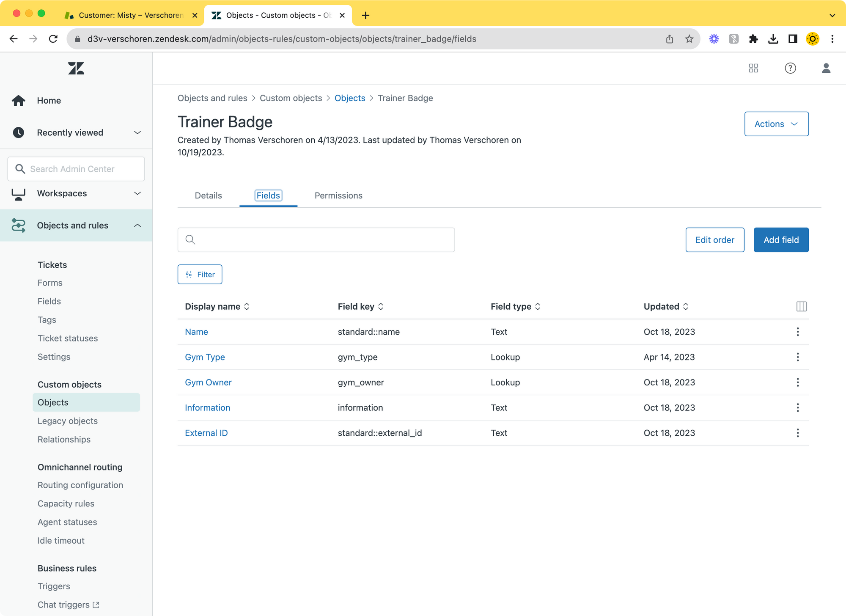Open the Actions dropdown

tap(776, 124)
